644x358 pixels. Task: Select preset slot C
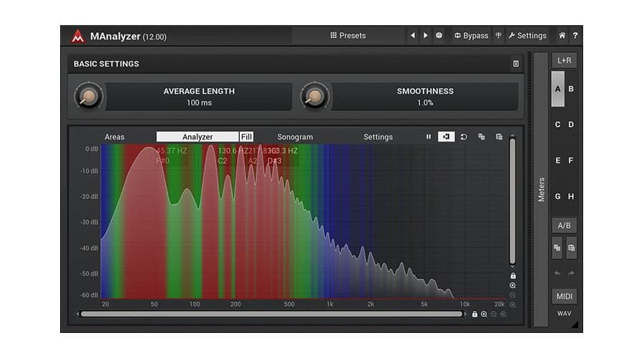(x=557, y=125)
